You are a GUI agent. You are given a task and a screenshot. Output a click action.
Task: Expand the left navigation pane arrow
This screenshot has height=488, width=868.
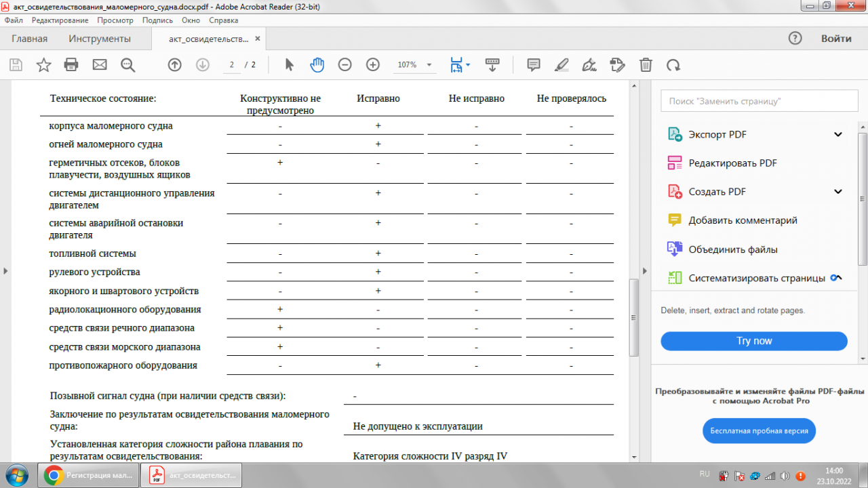point(5,271)
